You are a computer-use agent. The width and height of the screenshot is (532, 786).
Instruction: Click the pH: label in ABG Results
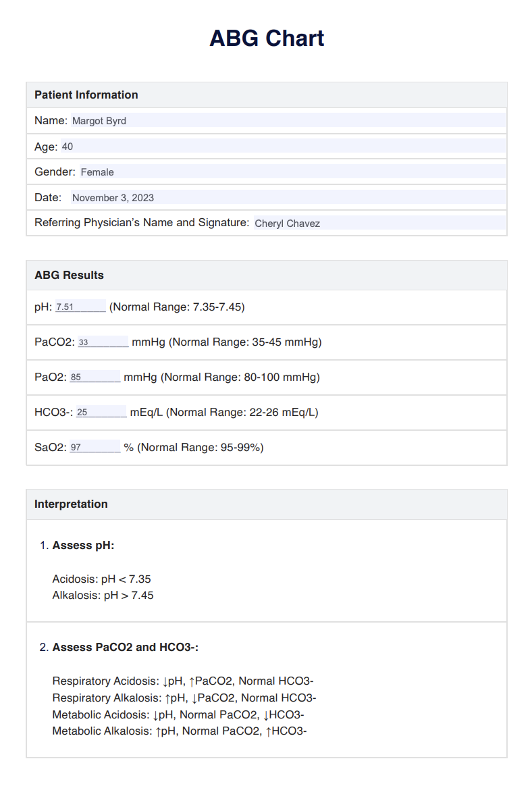point(43,307)
